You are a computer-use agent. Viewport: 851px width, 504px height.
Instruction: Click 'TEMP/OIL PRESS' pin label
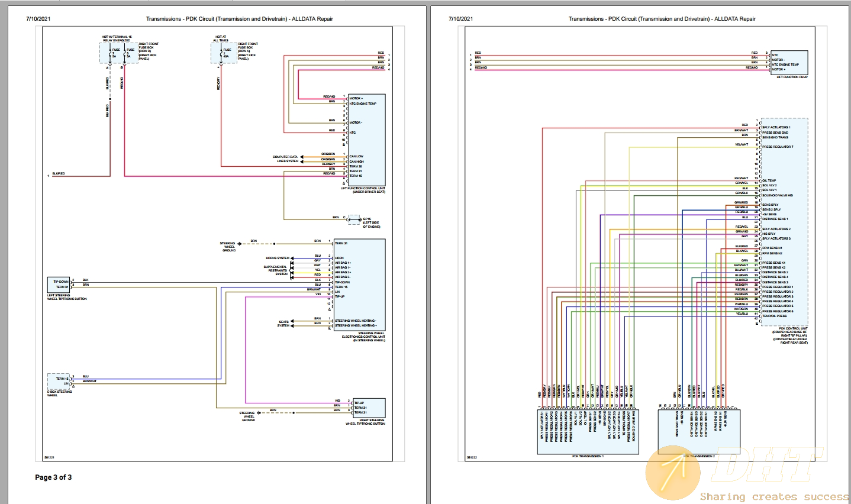[775, 316]
